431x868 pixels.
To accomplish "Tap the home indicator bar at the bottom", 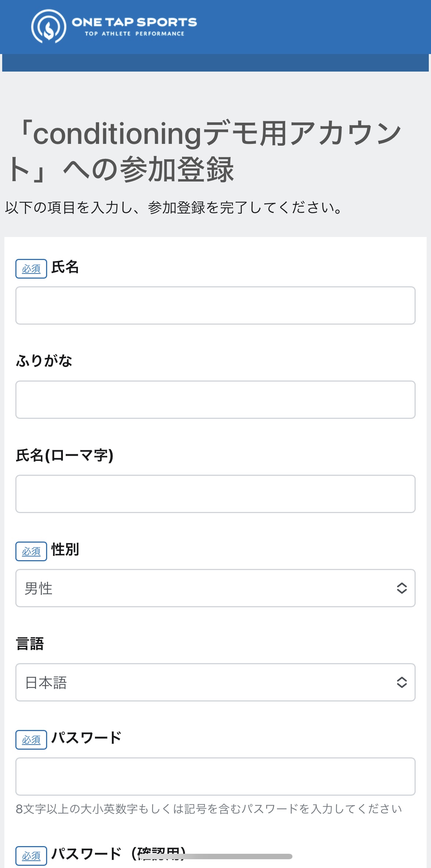I will point(216,857).
